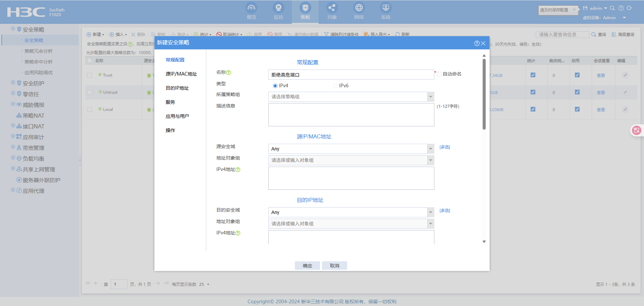Toggle the select-all checkbox in the table header

(90, 61)
